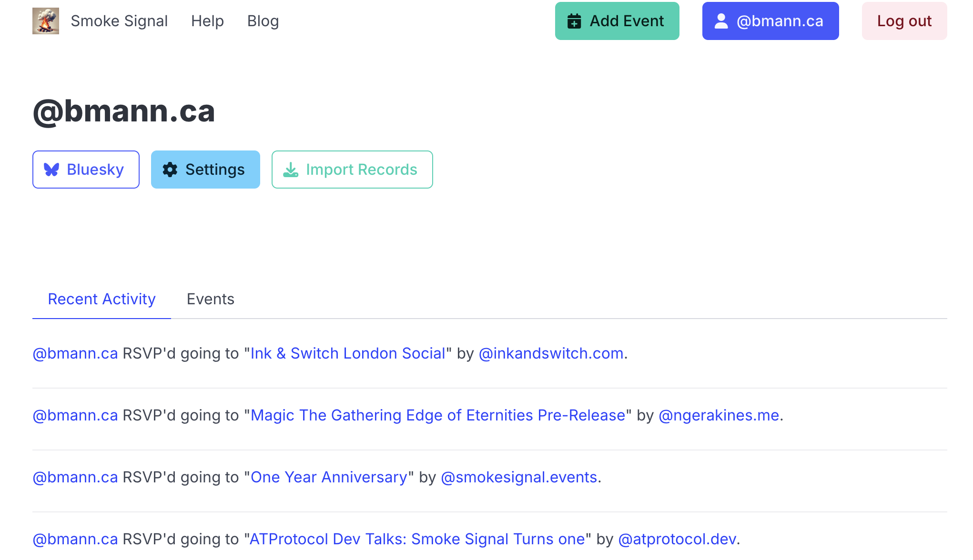Open the Ink & Switch London Social event

(x=348, y=353)
